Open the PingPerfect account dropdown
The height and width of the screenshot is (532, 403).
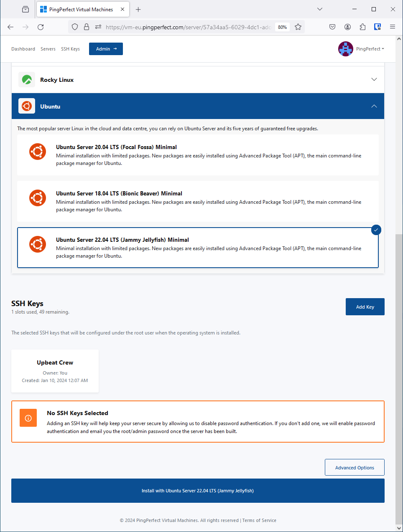370,49
